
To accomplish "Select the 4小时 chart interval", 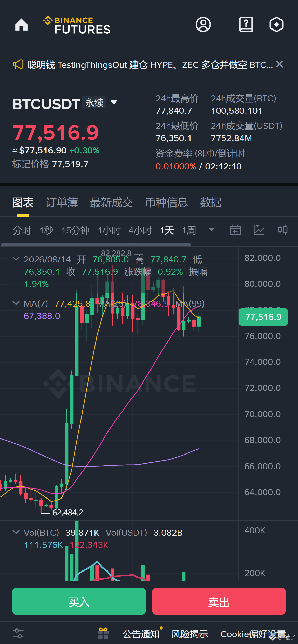I will click(140, 230).
